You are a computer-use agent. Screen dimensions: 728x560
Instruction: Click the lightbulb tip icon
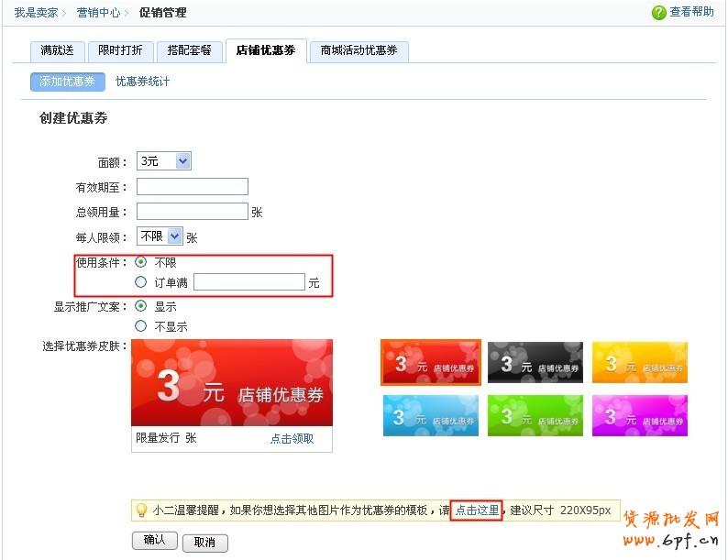141,511
